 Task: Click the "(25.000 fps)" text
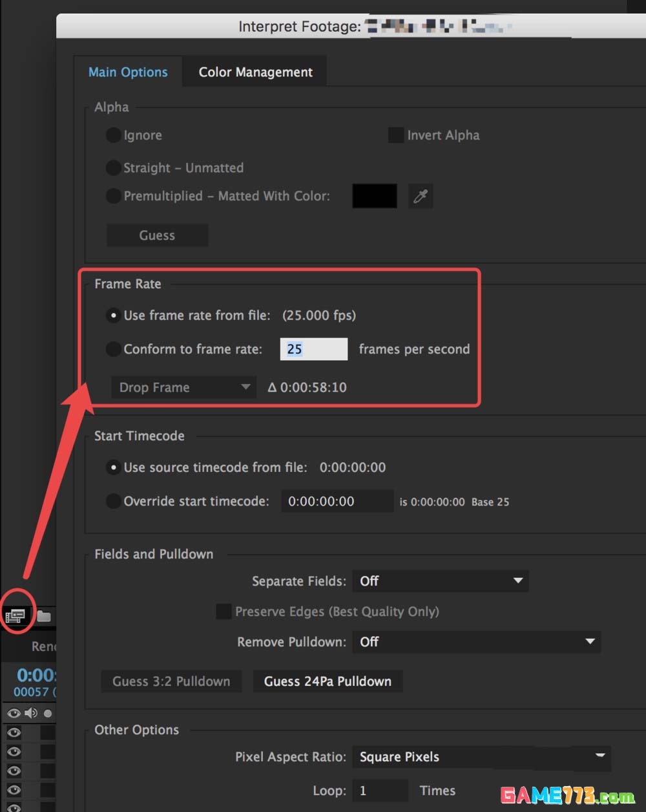[319, 315]
